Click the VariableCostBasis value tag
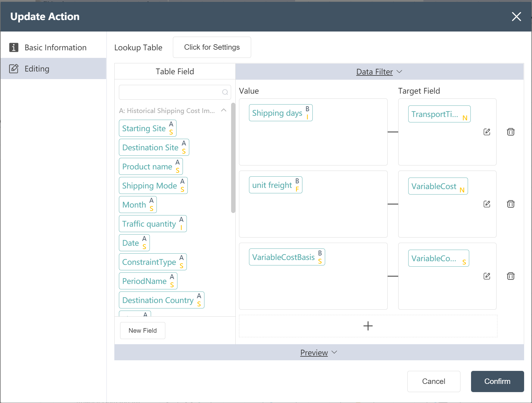532x403 pixels. tap(287, 257)
